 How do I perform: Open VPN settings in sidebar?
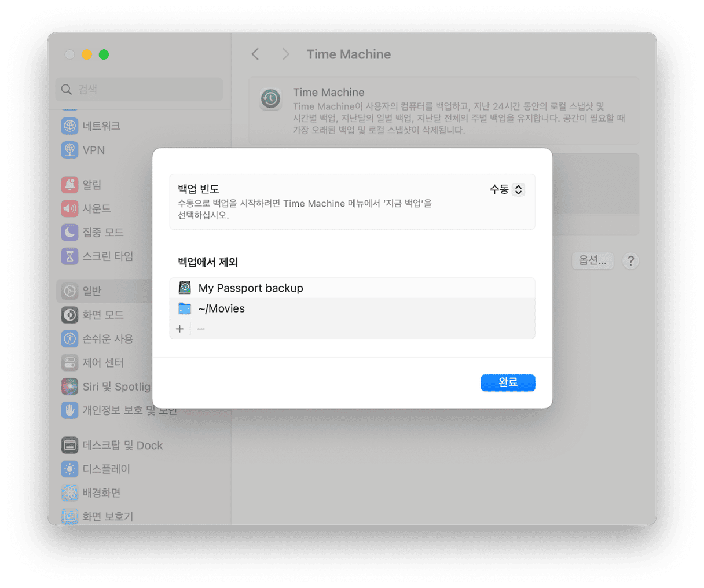[x=93, y=150]
